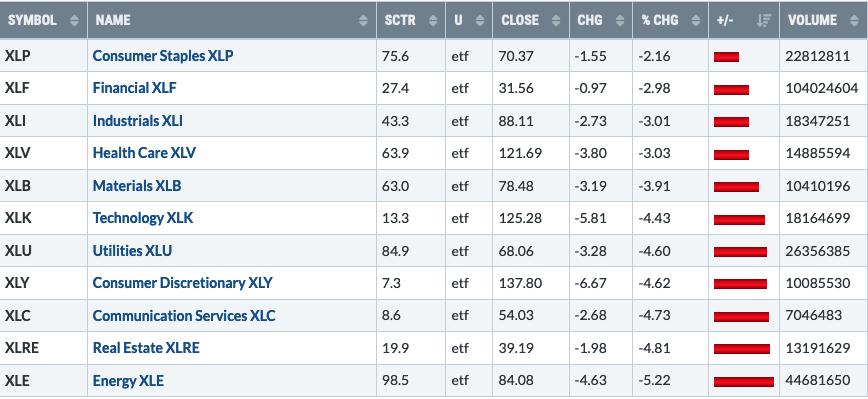Toggle the +/- descending sort icon

coord(764,20)
